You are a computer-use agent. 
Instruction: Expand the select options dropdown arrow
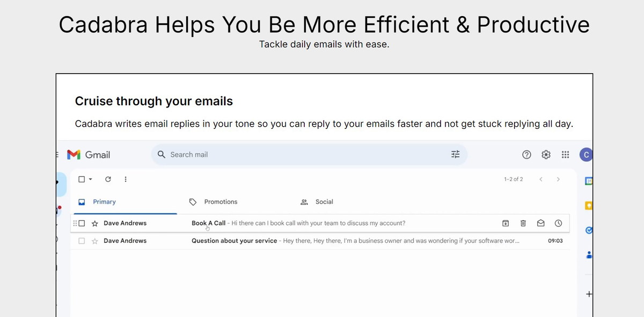90,179
